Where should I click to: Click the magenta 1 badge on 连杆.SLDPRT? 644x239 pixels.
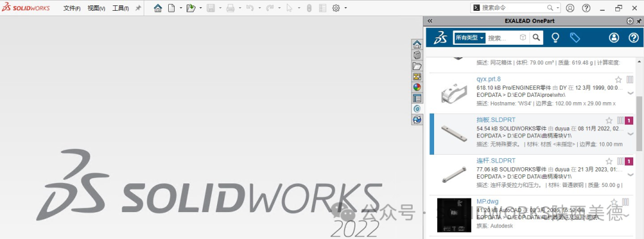629,161
